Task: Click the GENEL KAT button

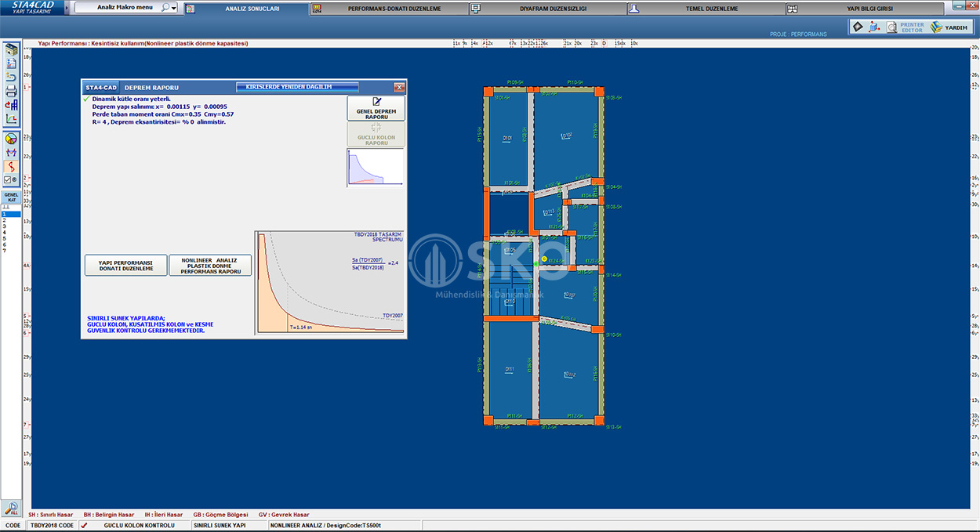Action: click(11, 197)
